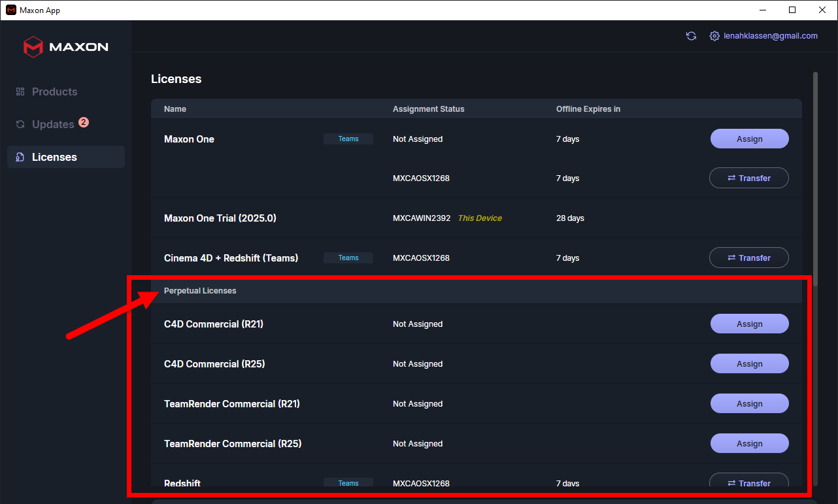Click the account email lenahklassen@gmail.com
The height and width of the screenshot is (504, 838).
[771, 36]
